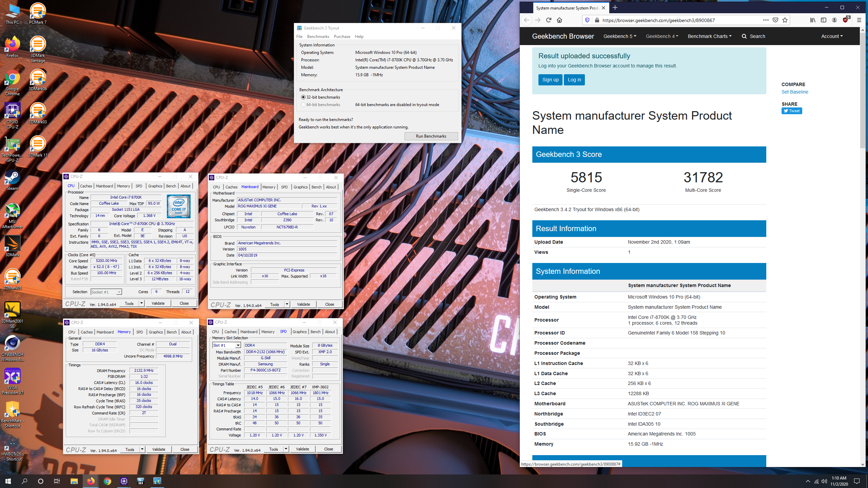Open CINEBENCH Windows desktop icon
Viewport: 868px width, 488px height.
tap(12, 348)
